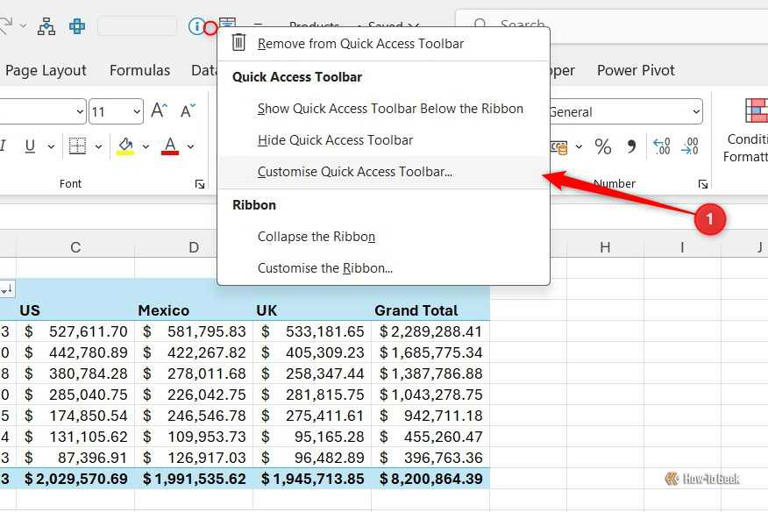This screenshot has width=768, height=512.
Task: Select the cell showing 258,347.44
Action: 312,374
